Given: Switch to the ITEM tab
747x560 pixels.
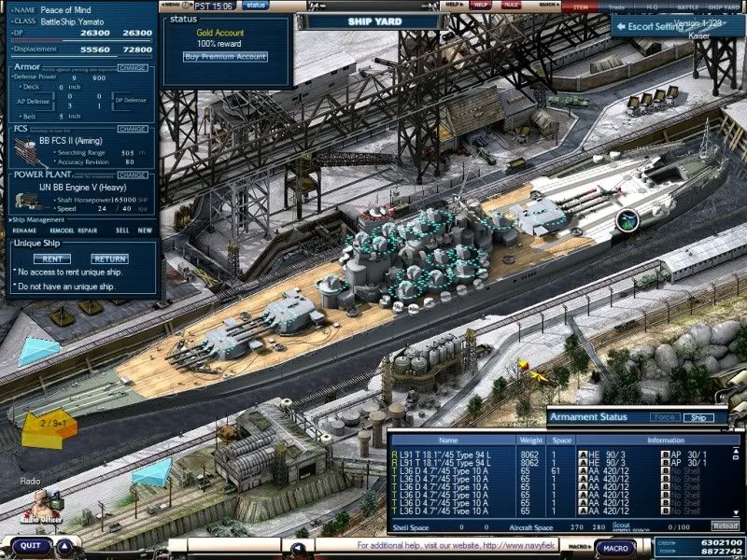Looking at the screenshot, I should tap(580, 7).
